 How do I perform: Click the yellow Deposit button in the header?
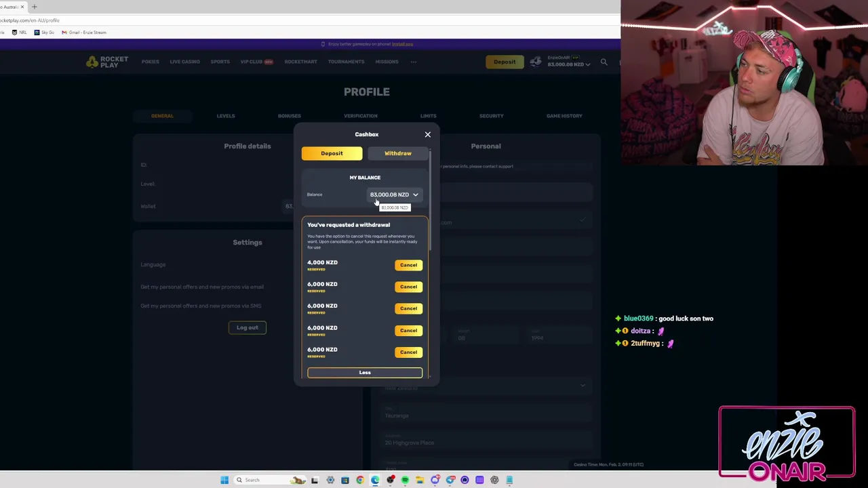(x=505, y=62)
